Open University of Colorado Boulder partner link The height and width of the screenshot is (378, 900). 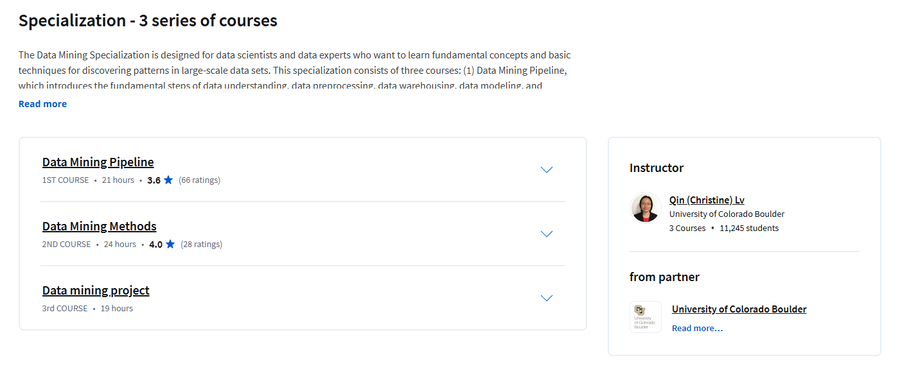pyautogui.click(x=739, y=309)
